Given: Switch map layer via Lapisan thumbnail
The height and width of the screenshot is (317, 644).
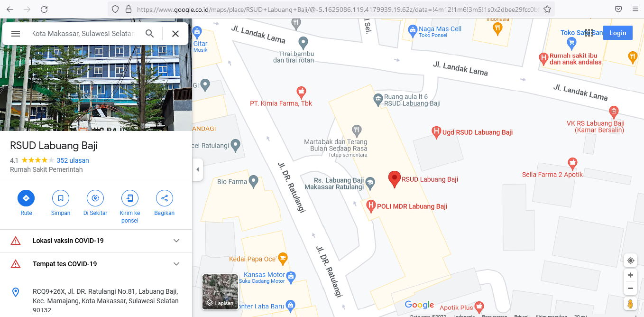Looking at the screenshot, I should tap(220, 292).
